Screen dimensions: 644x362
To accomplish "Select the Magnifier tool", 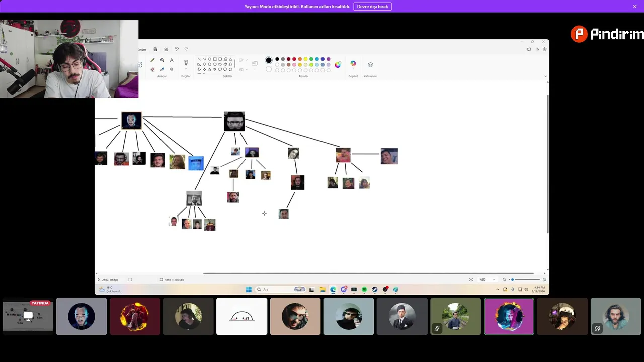I will 172,69.
